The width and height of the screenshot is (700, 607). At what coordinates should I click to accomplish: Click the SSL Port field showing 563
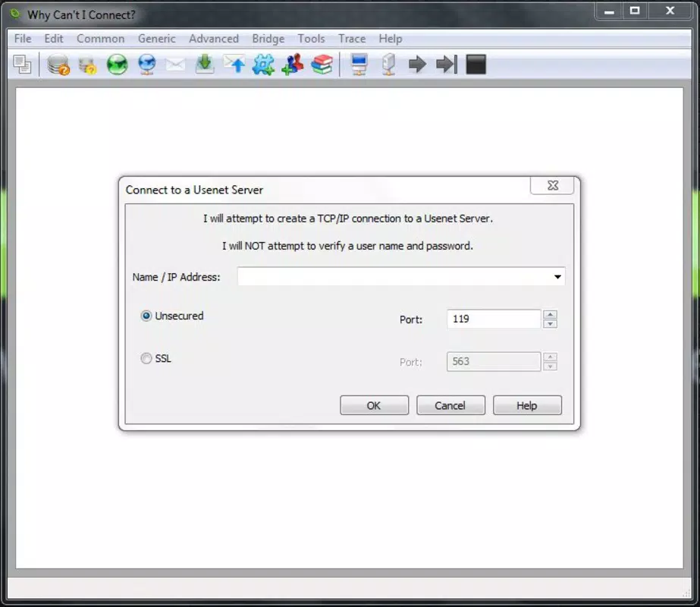pyautogui.click(x=494, y=361)
